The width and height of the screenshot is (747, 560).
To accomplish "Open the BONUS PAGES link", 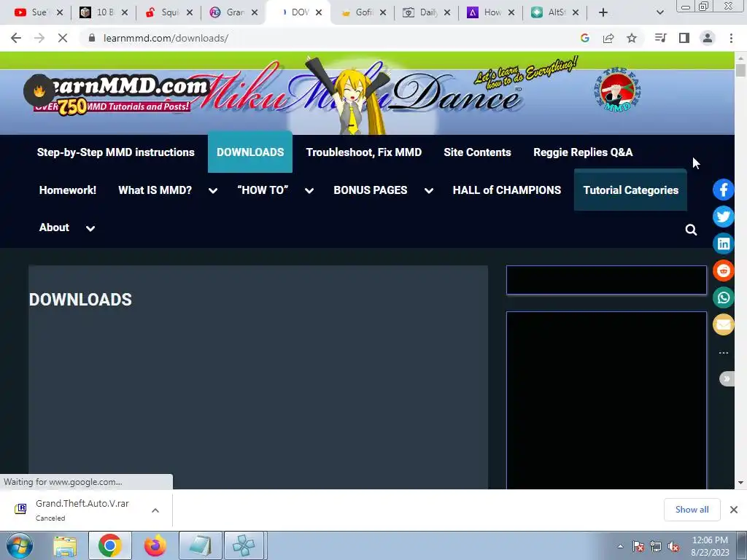I will pos(370,190).
